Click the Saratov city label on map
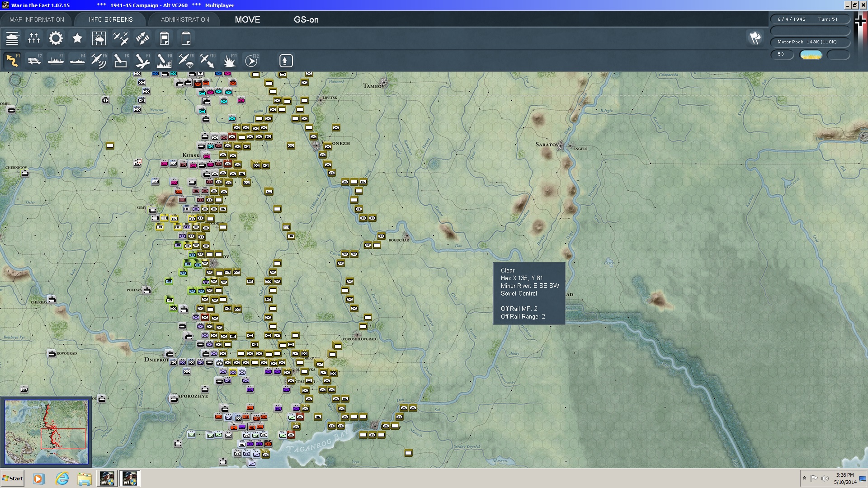The height and width of the screenshot is (488, 868). tap(547, 145)
